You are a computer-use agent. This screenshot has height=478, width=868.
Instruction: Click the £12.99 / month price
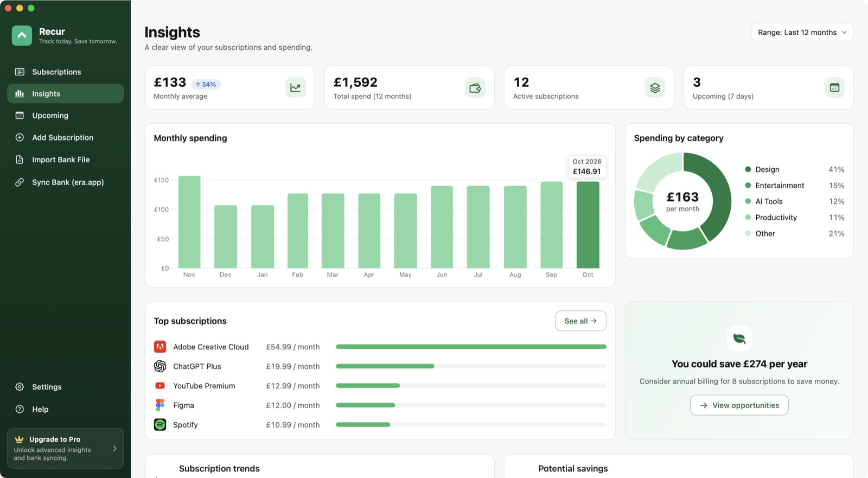coord(293,386)
